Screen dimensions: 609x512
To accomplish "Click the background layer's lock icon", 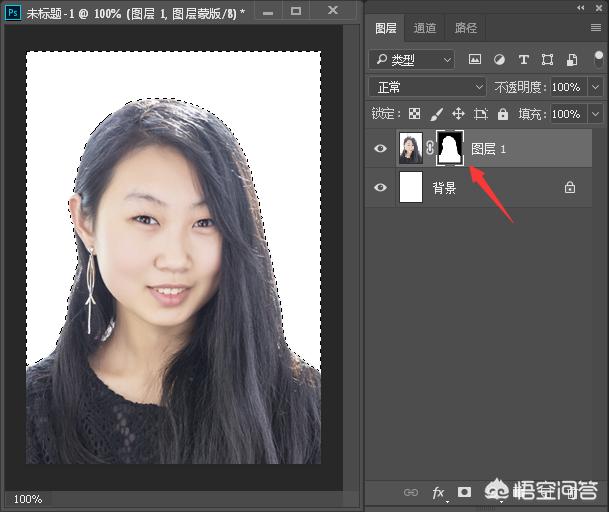I will point(570,187).
